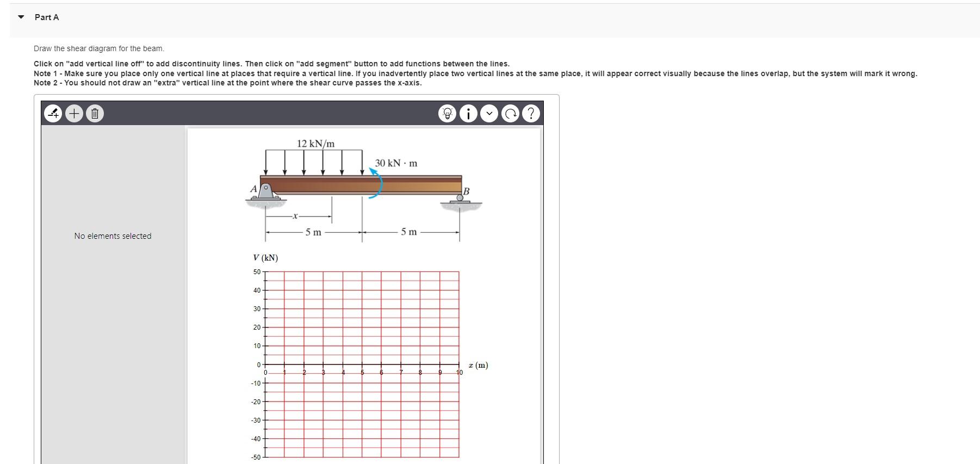Collapse the Part A section triangle
The width and height of the screenshot is (980, 464).
click(x=21, y=17)
